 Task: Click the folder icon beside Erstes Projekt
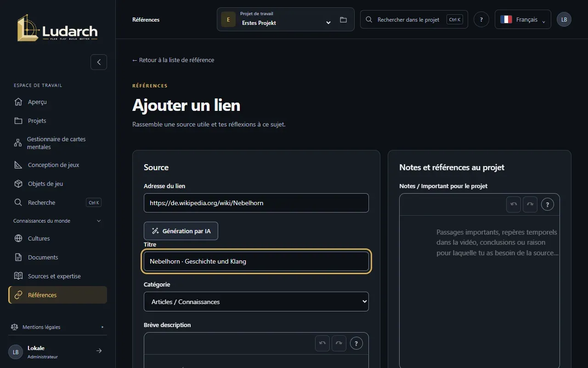[x=343, y=20]
